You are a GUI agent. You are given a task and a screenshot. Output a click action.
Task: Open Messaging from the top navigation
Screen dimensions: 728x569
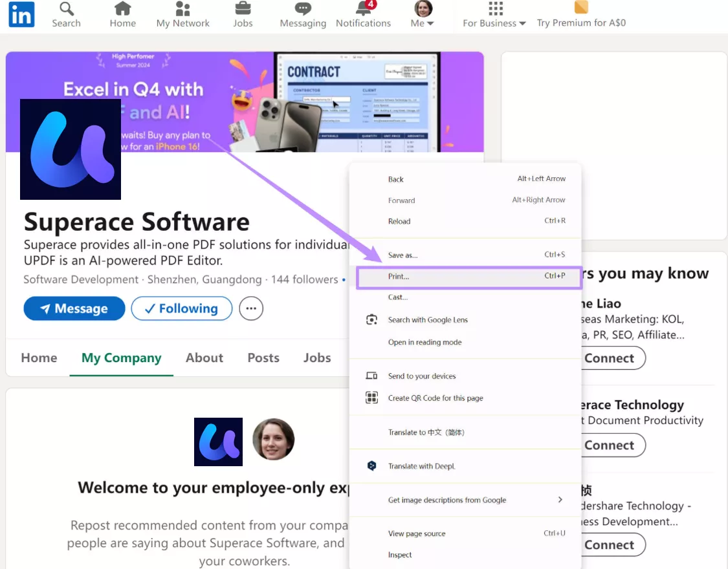pos(302,10)
